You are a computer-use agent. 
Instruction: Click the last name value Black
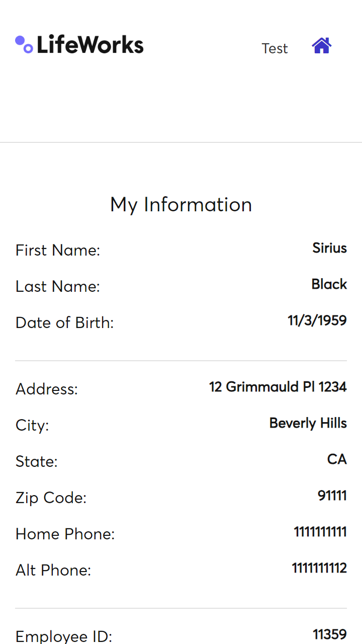329,284
